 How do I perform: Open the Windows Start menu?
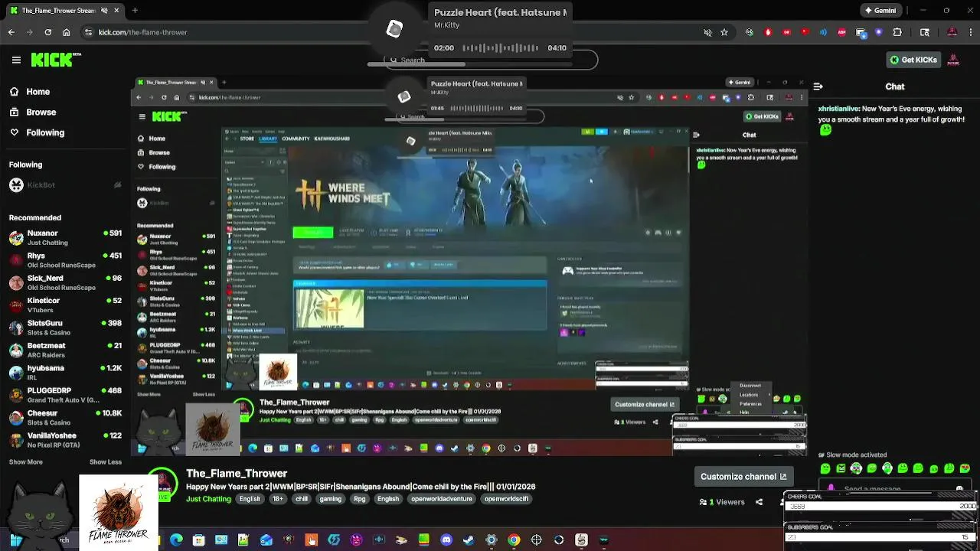(x=15, y=540)
